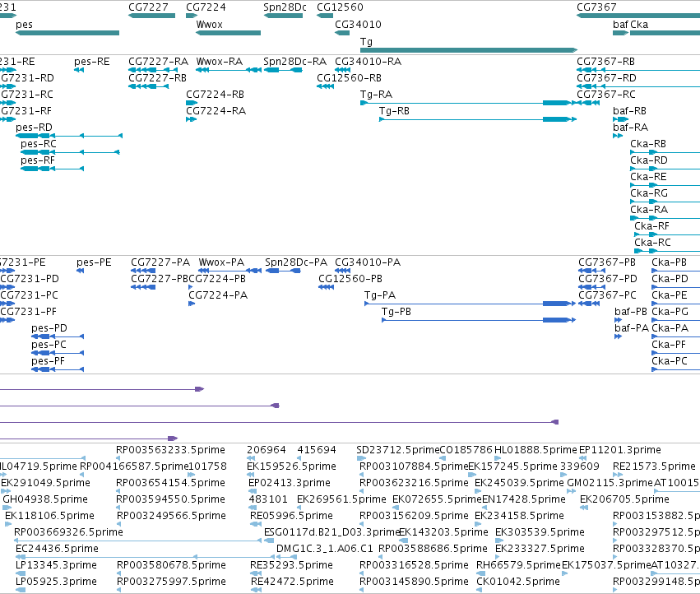The height and width of the screenshot is (594, 700).
Task: Open EST SD23712.5prime label
Action: pos(398,450)
